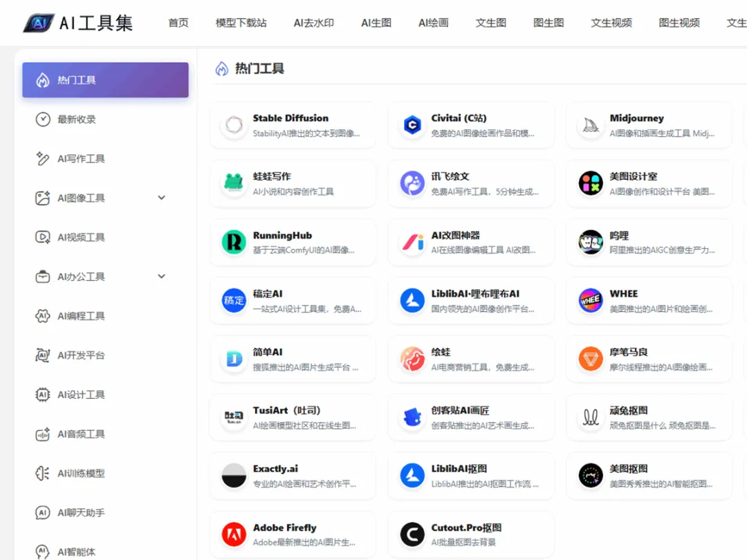Expand the AI图像工具 chevron
The width and height of the screenshot is (747, 560).
(161, 198)
